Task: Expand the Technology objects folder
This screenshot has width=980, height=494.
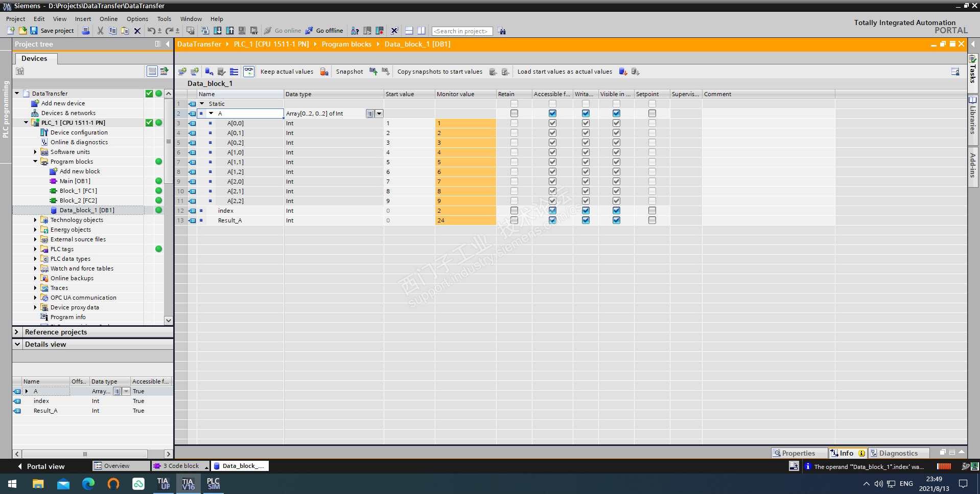Action: click(35, 220)
